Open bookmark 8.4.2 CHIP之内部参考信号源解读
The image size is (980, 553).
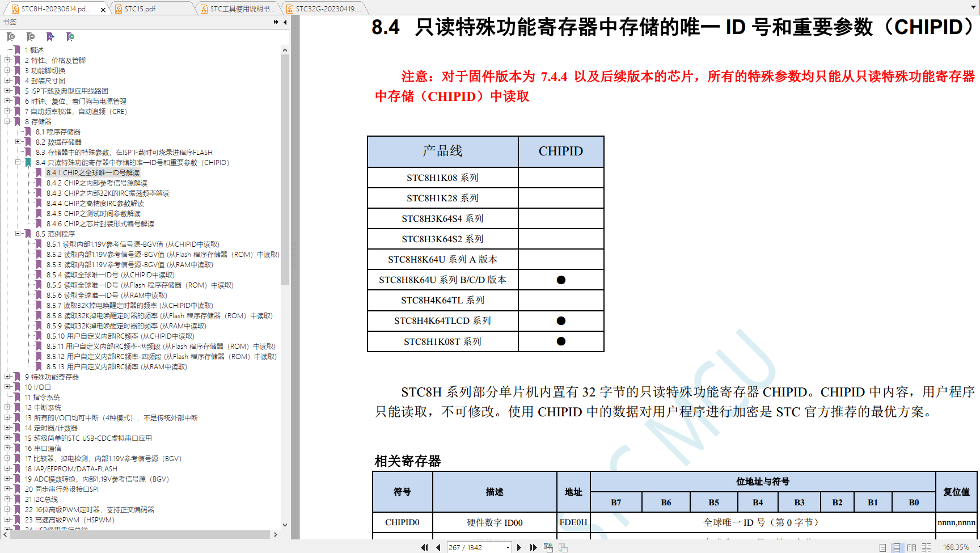pos(97,183)
